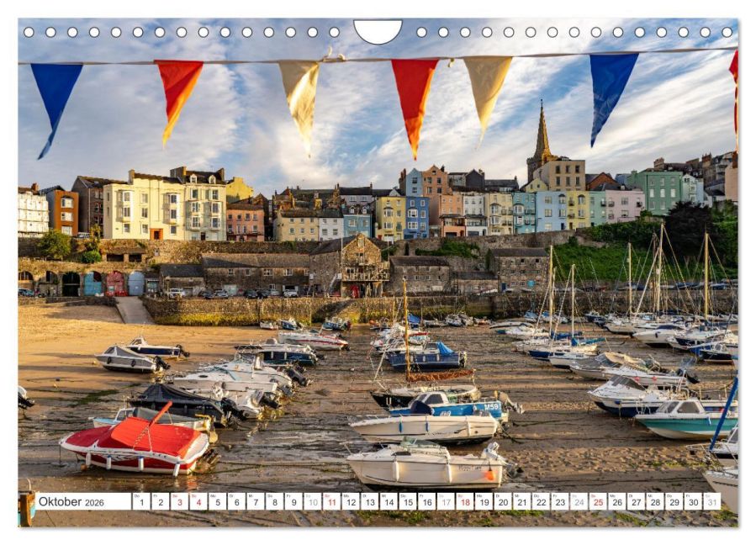Select day 1 in the calendar strip
The width and height of the screenshot is (756, 545).
click(141, 501)
